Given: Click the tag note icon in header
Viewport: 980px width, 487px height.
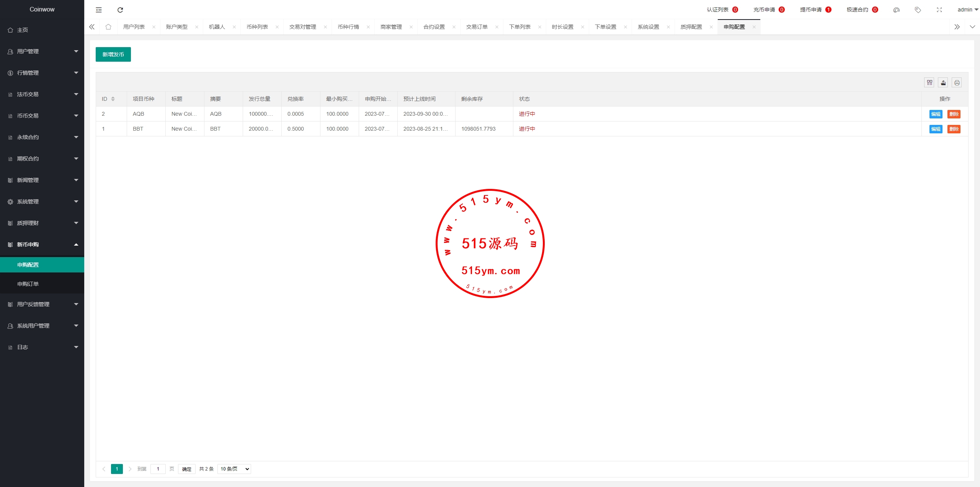Looking at the screenshot, I should (x=918, y=10).
